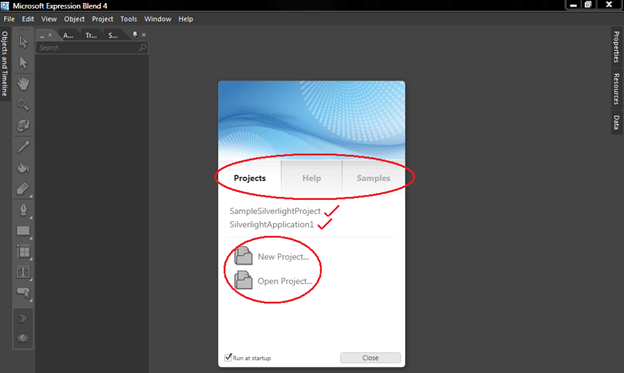The image size is (624, 373).
Task: Click the Open Project folder icon
Action: 243,280
